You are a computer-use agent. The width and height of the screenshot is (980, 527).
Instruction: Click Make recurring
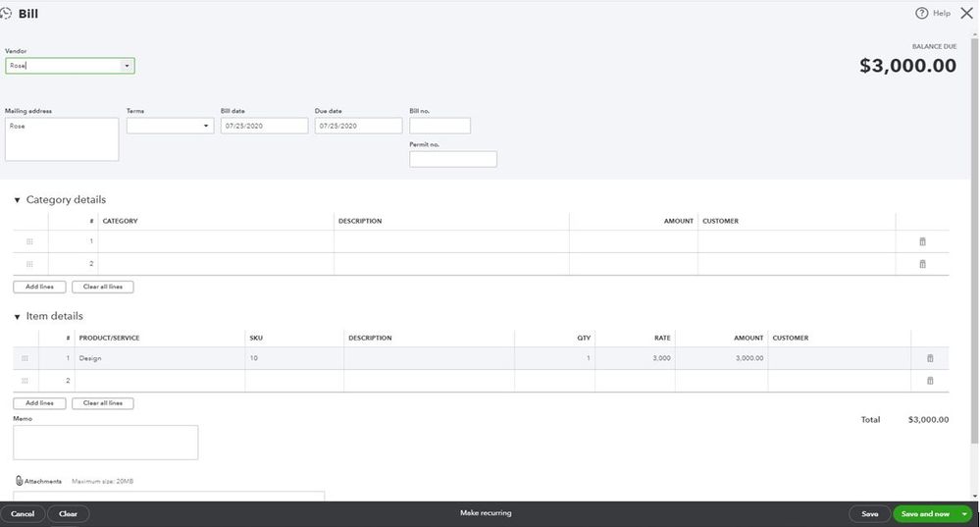point(486,513)
